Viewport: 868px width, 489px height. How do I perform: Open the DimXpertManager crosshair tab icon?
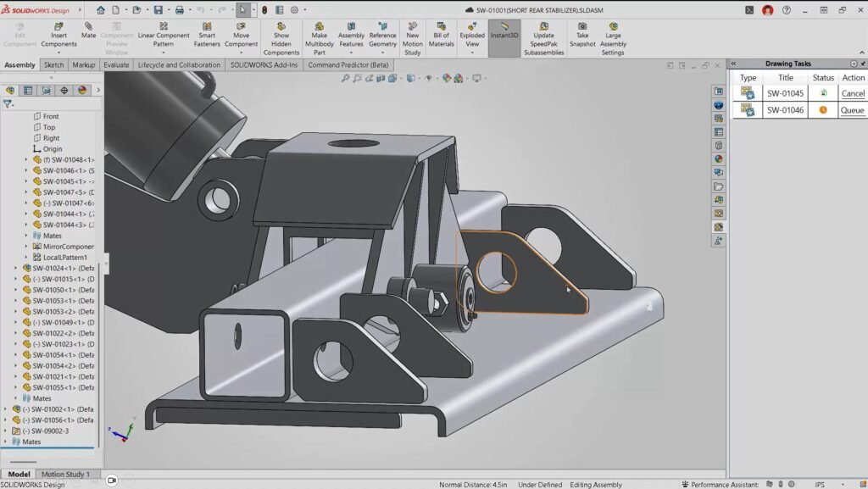tap(64, 90)
